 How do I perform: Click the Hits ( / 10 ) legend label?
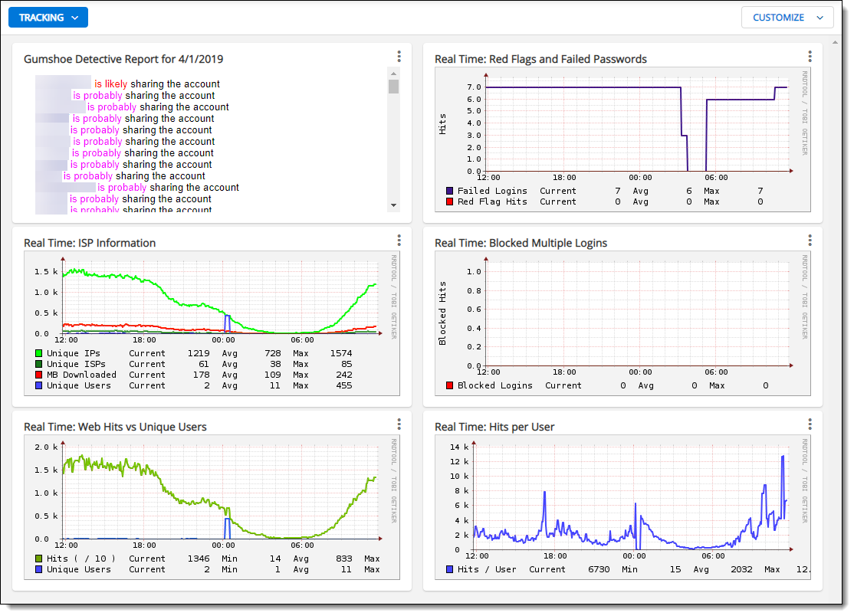(81, 559)
